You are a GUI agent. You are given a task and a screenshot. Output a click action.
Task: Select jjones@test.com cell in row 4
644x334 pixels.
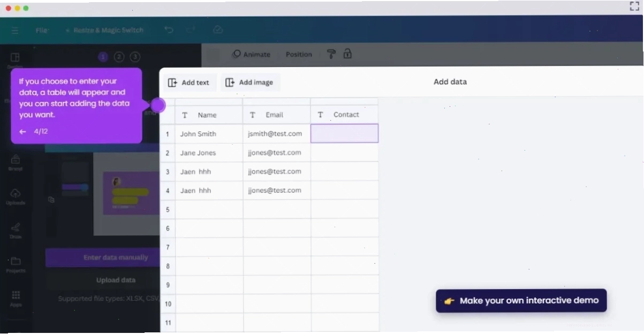pyautogui.click(x=277, y=190)
